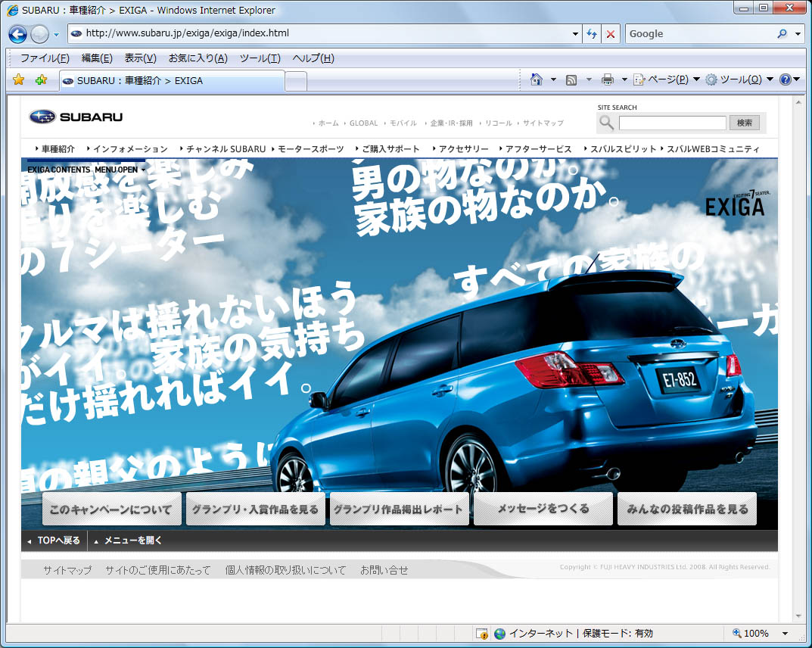
Task: Open the ご購入サポート navigation item
Action: tap(390, 149)
